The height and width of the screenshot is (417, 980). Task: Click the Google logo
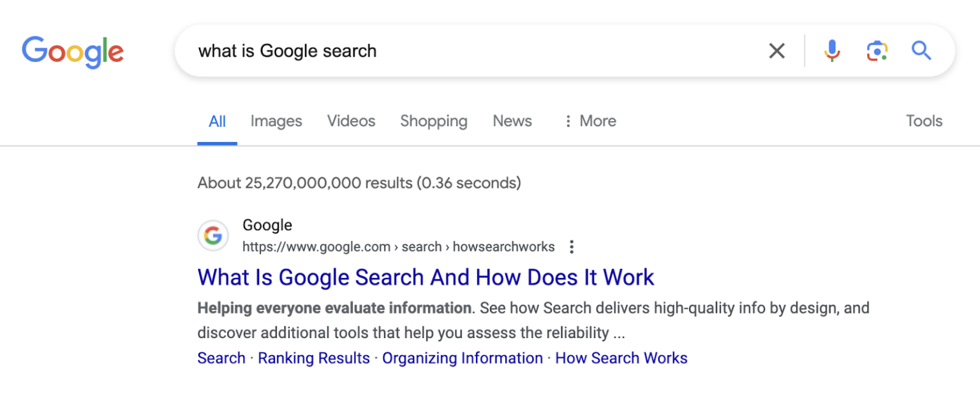[x=73, y=52]
